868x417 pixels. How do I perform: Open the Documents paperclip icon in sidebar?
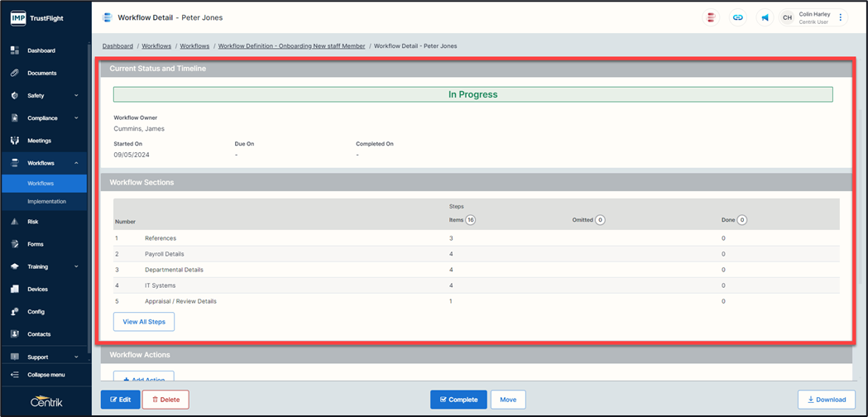coord(15,73)
